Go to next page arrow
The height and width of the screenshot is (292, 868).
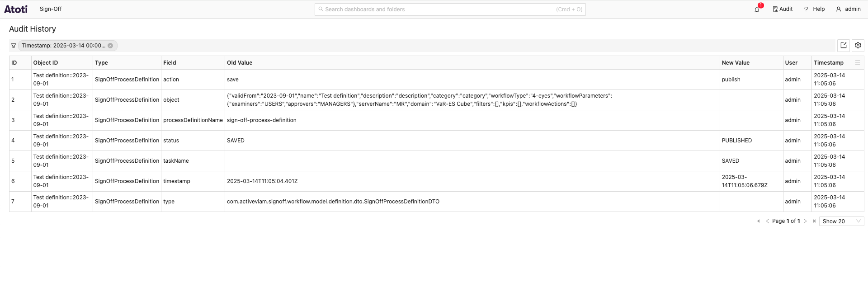pyautogui.click(x=805, y=221)
